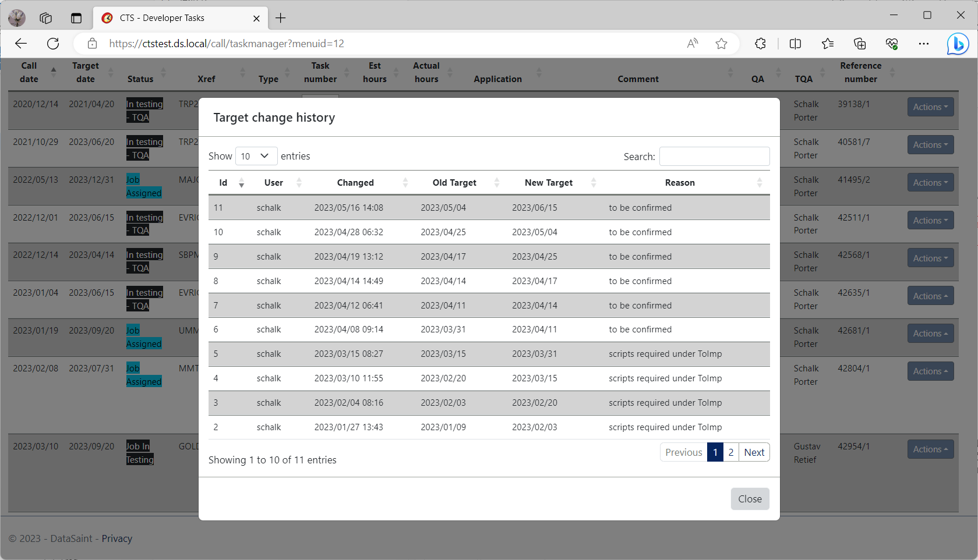This screenshot has width=978, height=560.
Task: Add this page to favorites star
Action: tap(722, 44)
